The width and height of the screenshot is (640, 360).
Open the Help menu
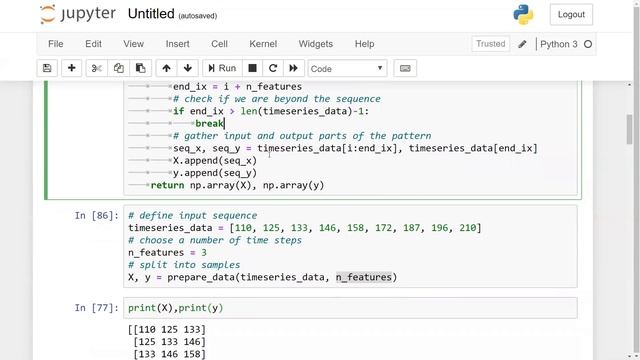click(x=364, y=44)
